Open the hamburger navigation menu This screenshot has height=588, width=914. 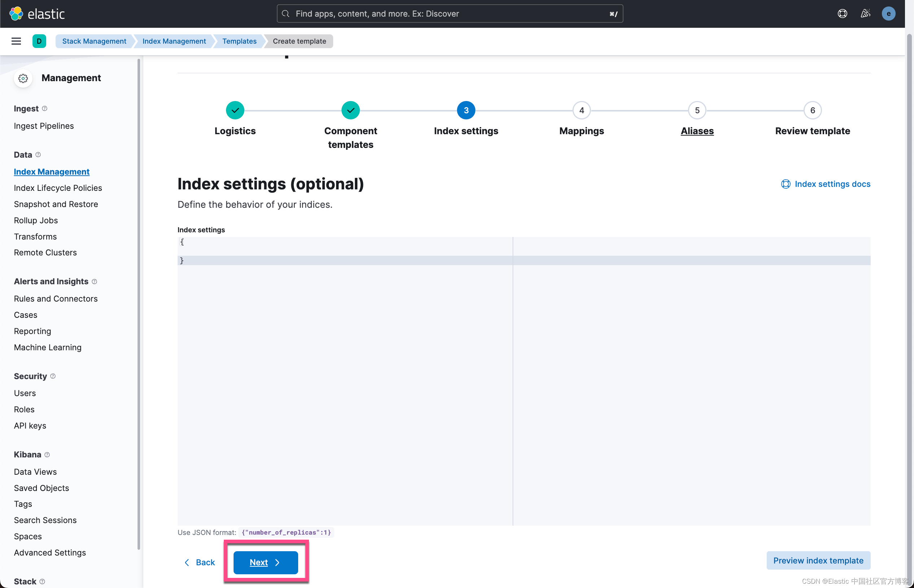pos(16,41)
